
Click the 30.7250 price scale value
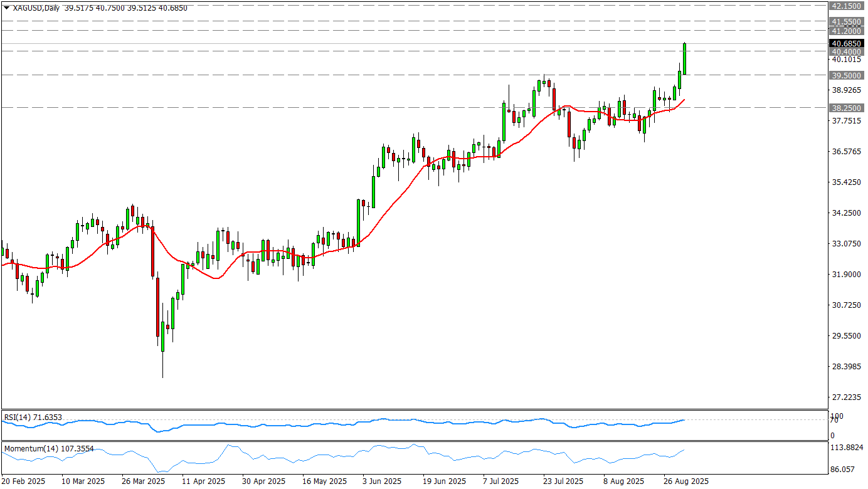tap(845, 305)
